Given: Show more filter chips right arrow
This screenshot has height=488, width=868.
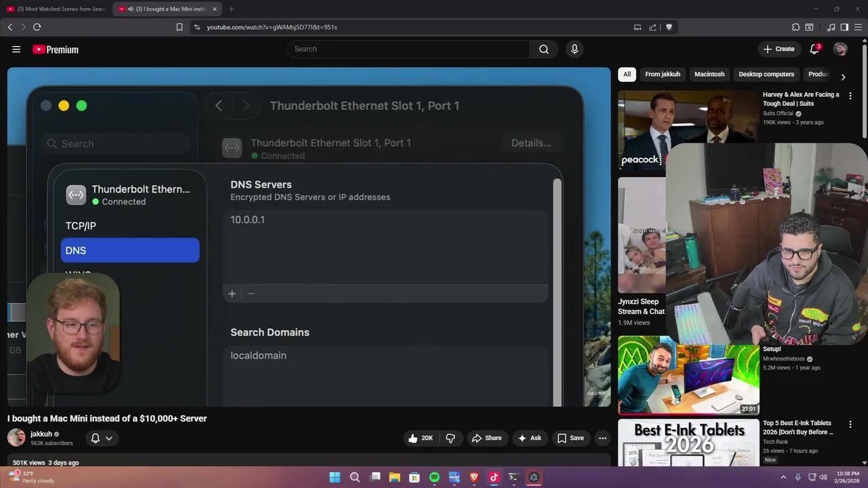Looking at the screenshot, I should pyautogui.click(x=843, y=77).
